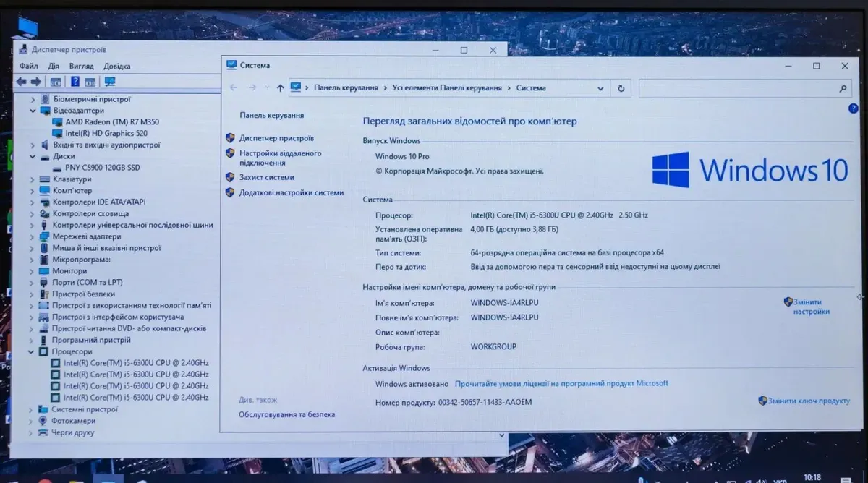Open the Вигляд menu
The height and width of the screenshot is (483, 868).
coord(81,66)
